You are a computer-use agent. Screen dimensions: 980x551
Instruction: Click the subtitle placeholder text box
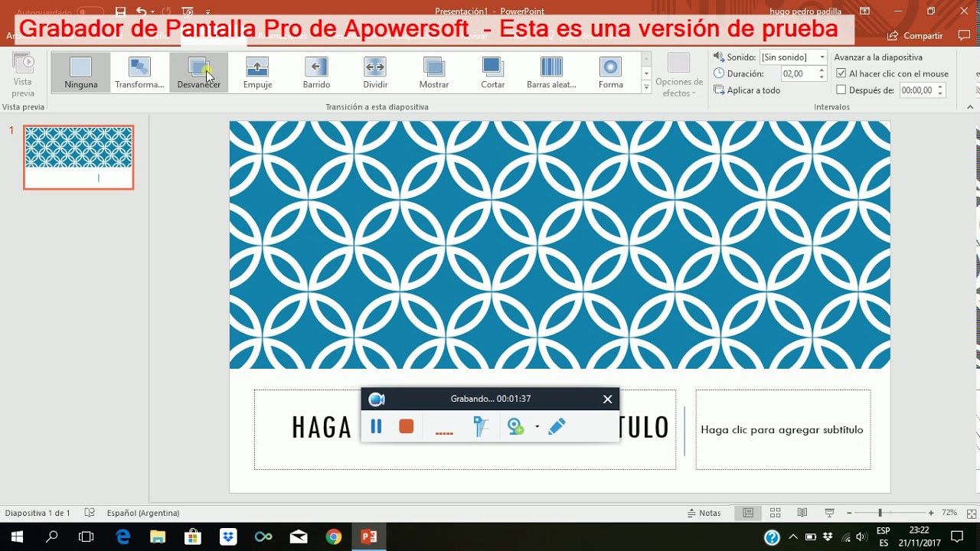pos(782,429)
